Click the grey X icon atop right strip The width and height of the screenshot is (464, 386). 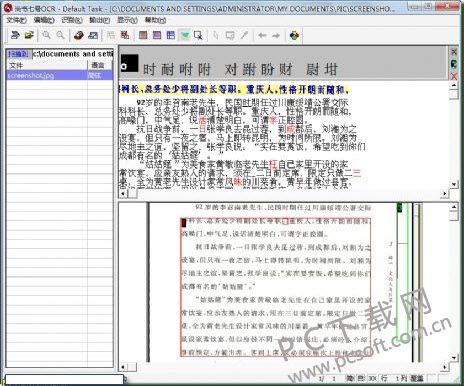[454, 52]
